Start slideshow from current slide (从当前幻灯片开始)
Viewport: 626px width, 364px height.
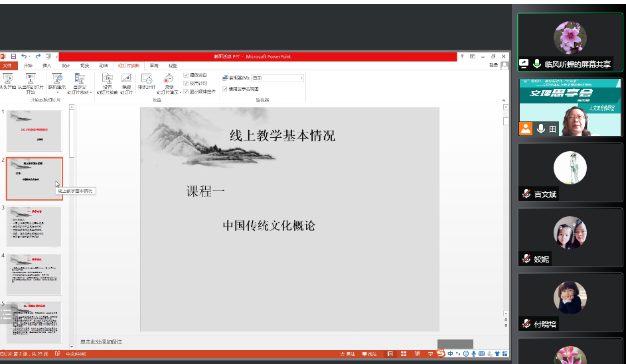coord(31,80)
